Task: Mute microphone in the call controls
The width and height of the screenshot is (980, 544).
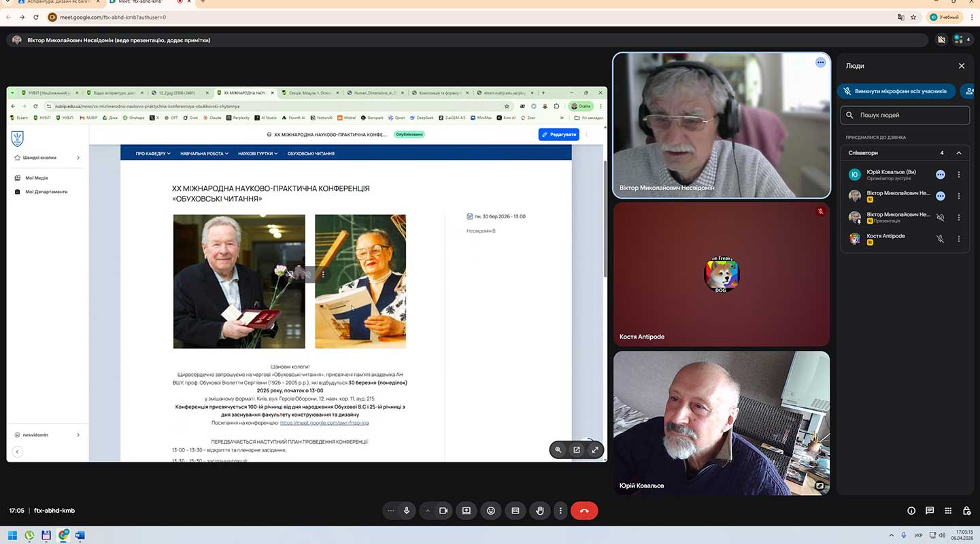Action: 407,511
